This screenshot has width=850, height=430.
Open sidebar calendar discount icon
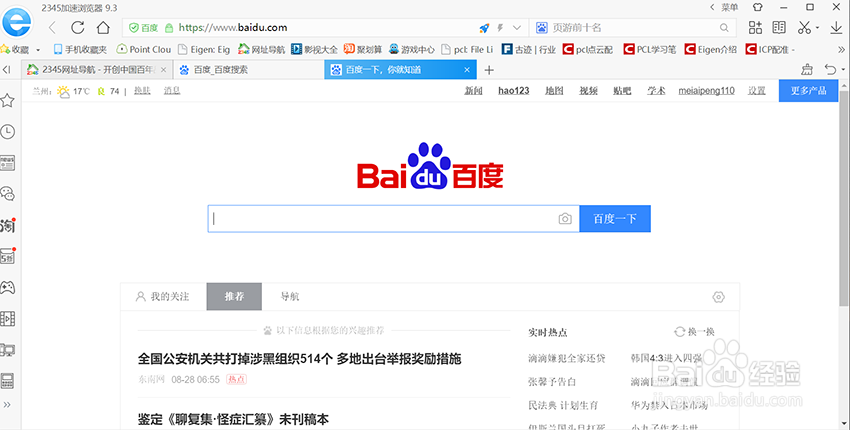[x=8, y=256]
